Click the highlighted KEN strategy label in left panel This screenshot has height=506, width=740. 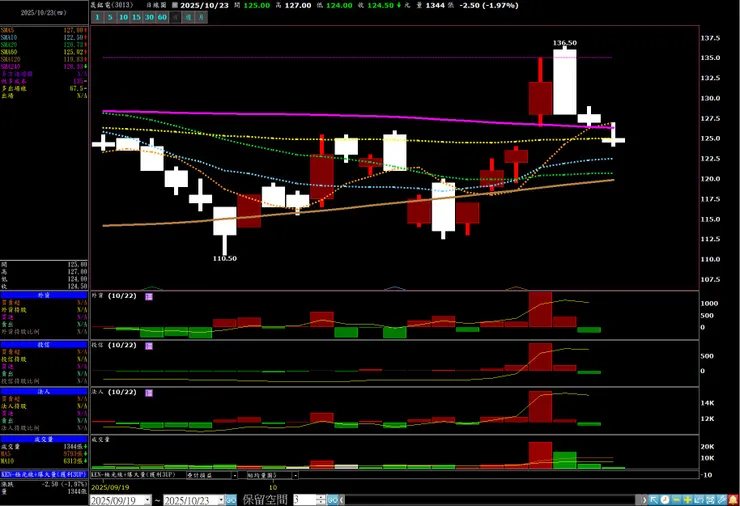44,474
